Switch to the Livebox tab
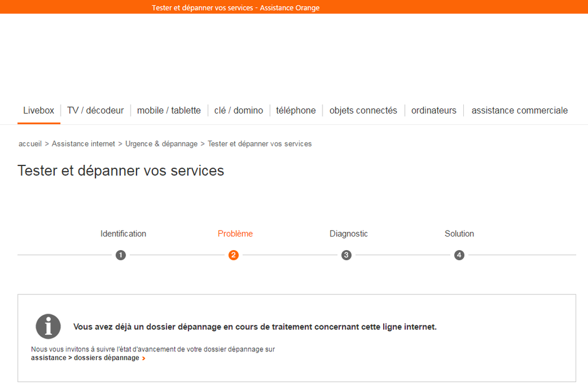The width and height of the screenshot is (588, 389). (x=38, y=110)
